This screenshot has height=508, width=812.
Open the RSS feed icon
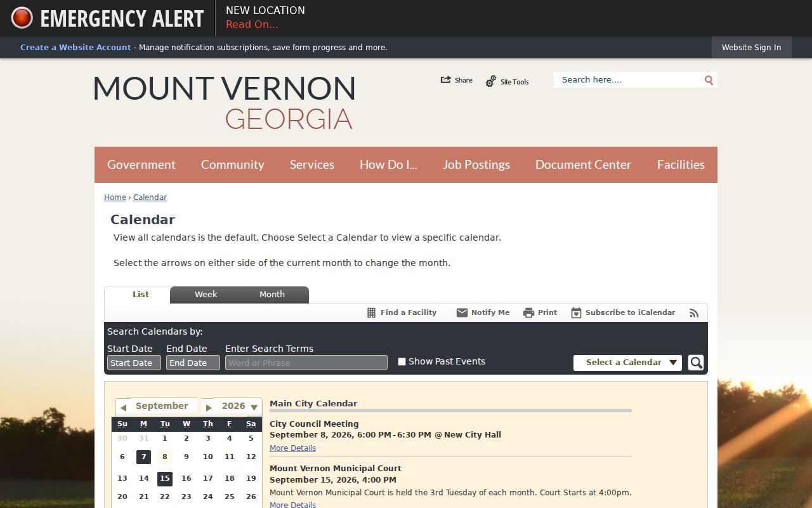click(x=694, y=313)
